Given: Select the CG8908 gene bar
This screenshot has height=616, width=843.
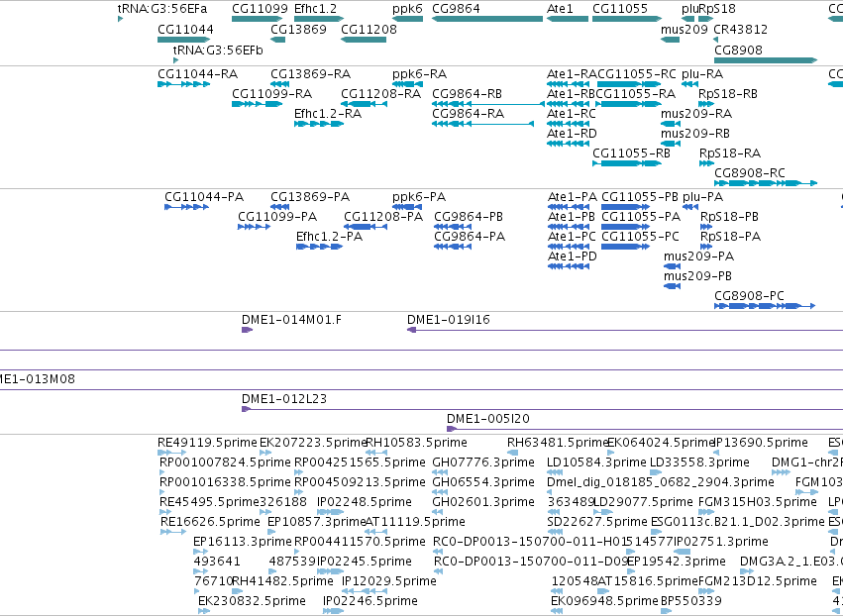Looking at the screenshot, I should (766, 60).
